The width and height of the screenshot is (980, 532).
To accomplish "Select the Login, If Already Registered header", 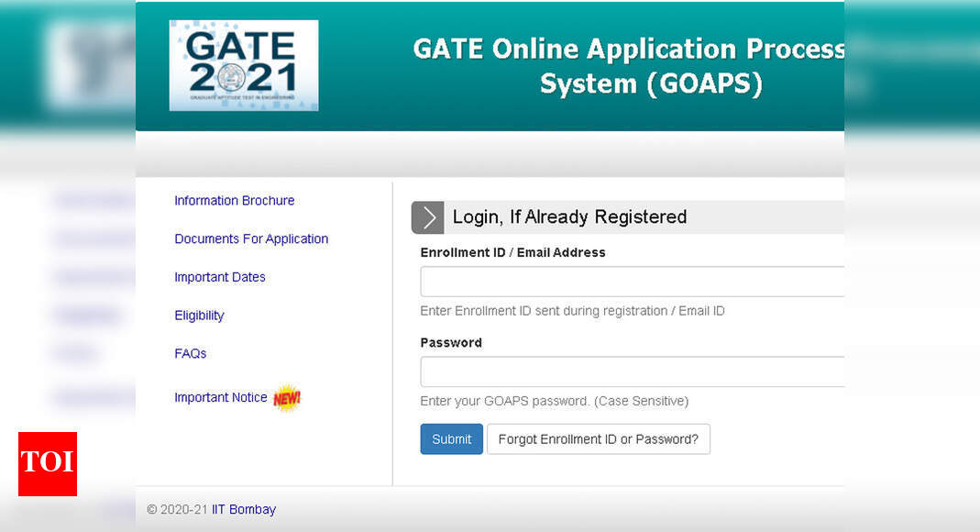I will (x=569, y=217).
